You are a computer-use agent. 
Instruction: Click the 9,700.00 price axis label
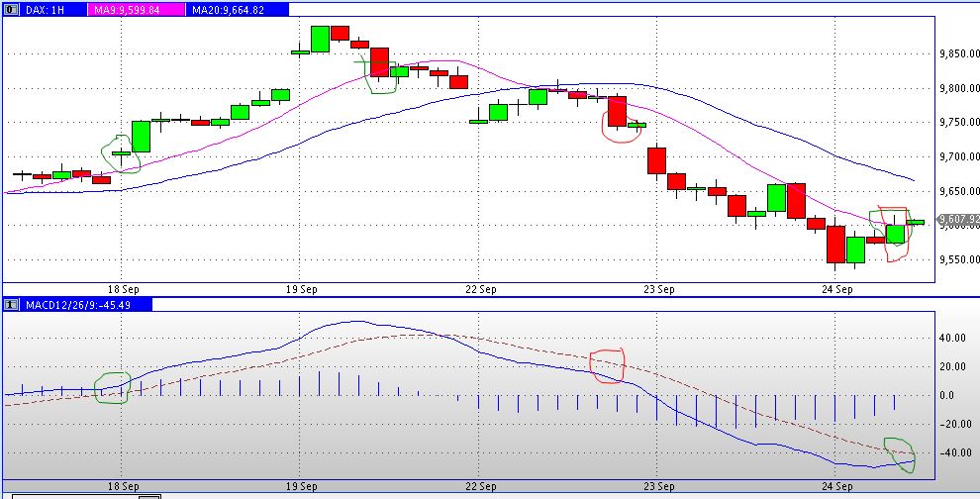coord(959,156)
